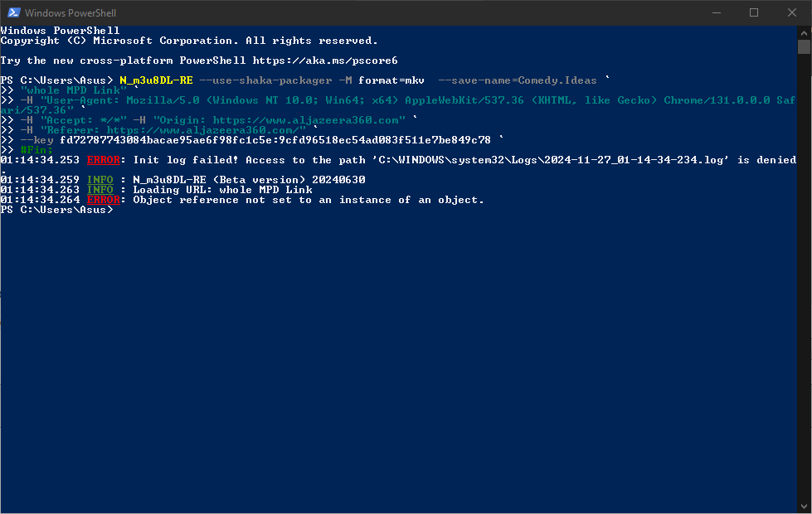Close the Windows PowerShell window

click(x=792, y=12)
